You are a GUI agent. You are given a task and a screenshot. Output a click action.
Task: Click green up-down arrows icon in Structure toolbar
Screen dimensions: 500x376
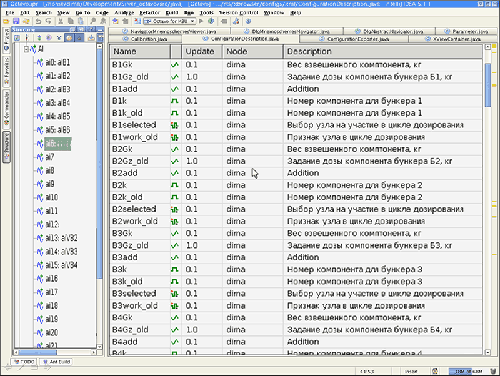click(x=39, y=38)
